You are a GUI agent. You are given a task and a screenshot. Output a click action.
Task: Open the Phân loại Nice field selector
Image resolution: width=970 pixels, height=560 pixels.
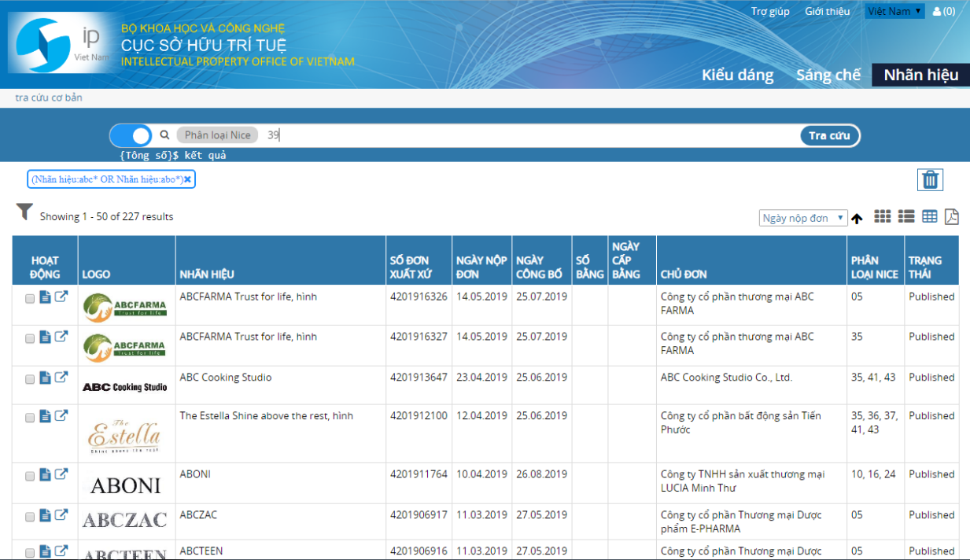point(217,135)
